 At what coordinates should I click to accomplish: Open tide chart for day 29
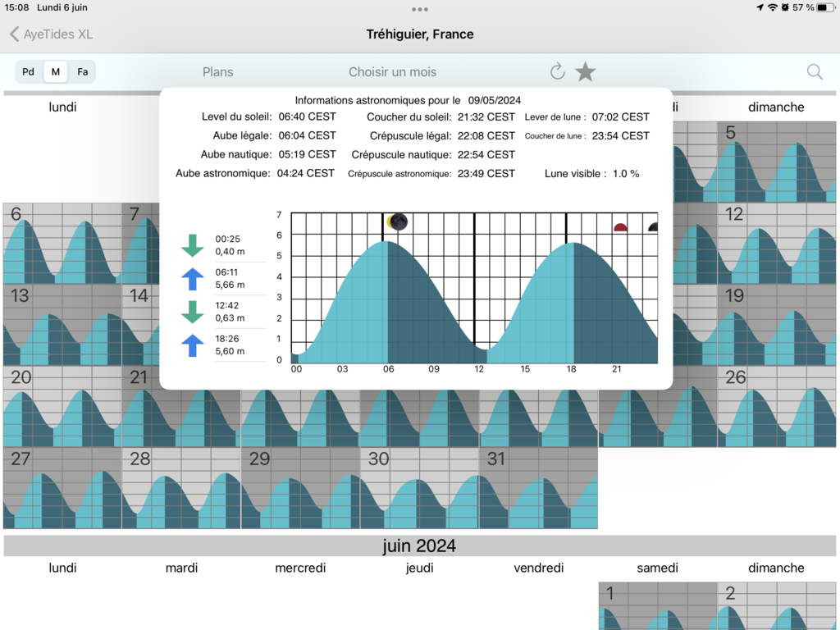pos(300,488)
